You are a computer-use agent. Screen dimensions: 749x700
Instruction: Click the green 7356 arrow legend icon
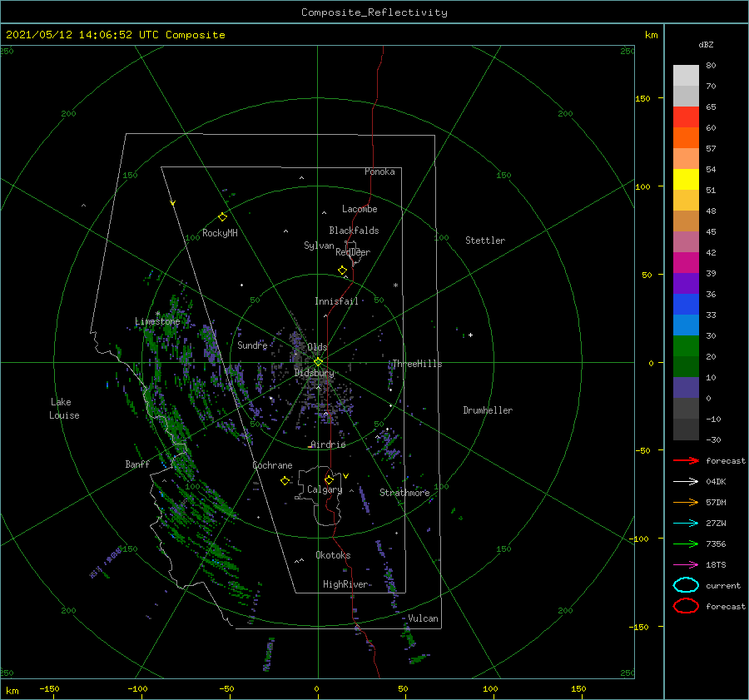(x=686, y=544)
